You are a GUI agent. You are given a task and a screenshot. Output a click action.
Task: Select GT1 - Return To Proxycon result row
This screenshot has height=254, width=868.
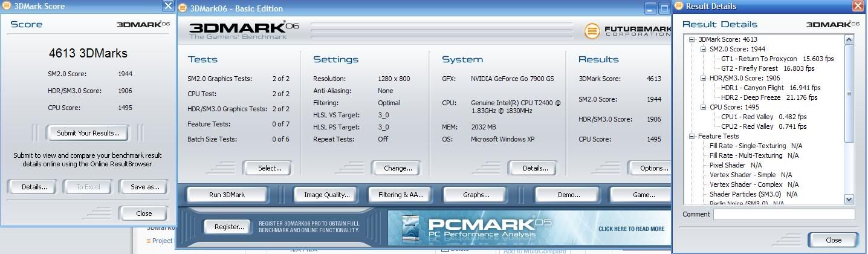click(x=777, y=59)
